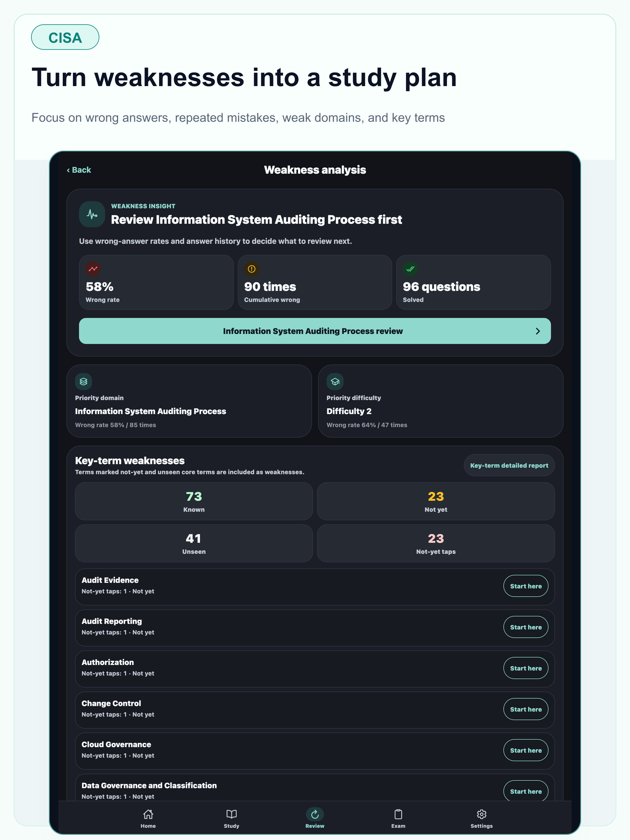The image size is (630, 840).
Task: Click the 96 questions Solved card
Action: (x=473, y=282)
